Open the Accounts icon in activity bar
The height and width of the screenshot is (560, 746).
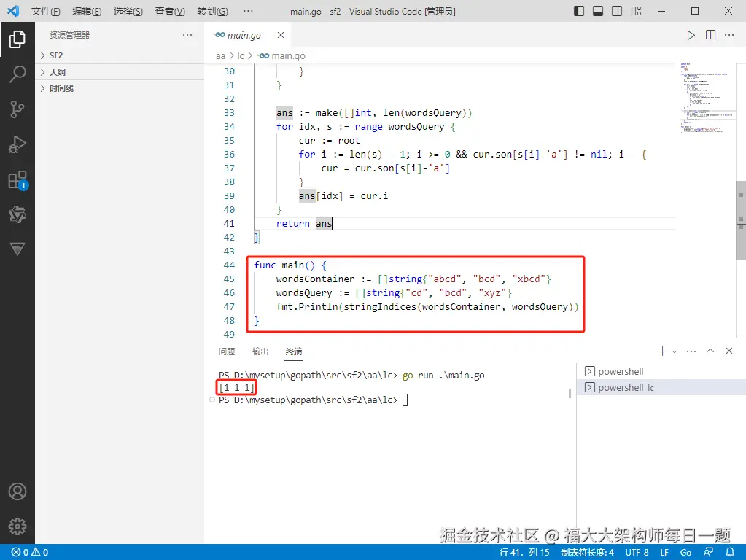point(17,491)
